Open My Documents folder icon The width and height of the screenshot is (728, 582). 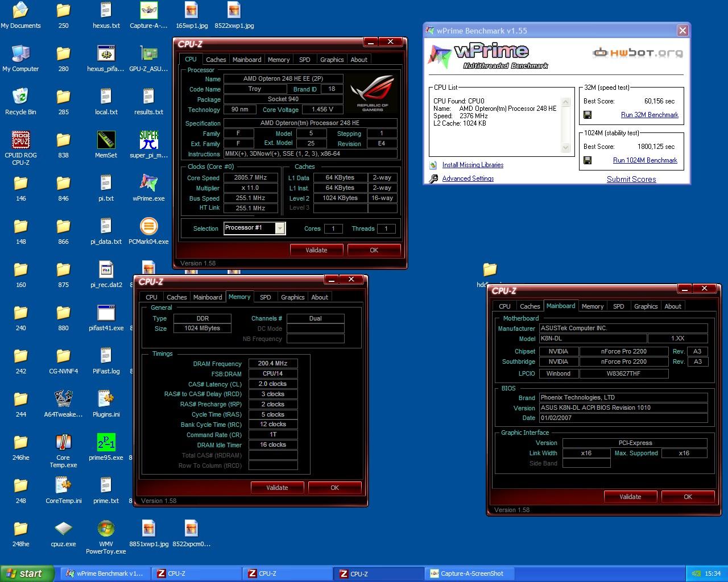coord(20,11)
